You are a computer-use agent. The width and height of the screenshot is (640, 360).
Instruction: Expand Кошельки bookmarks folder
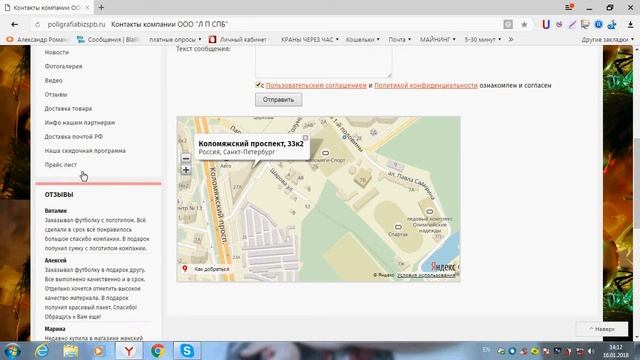[362, 40]
